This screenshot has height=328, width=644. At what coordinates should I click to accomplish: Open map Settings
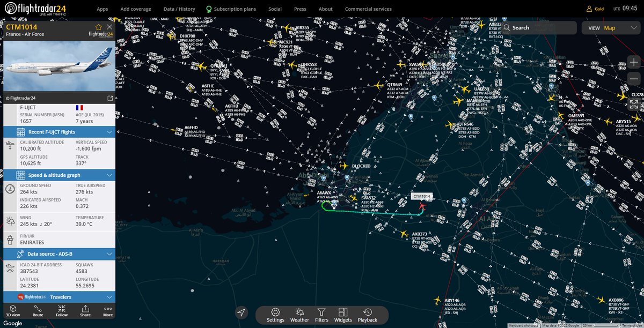click(x=275, y=315)
